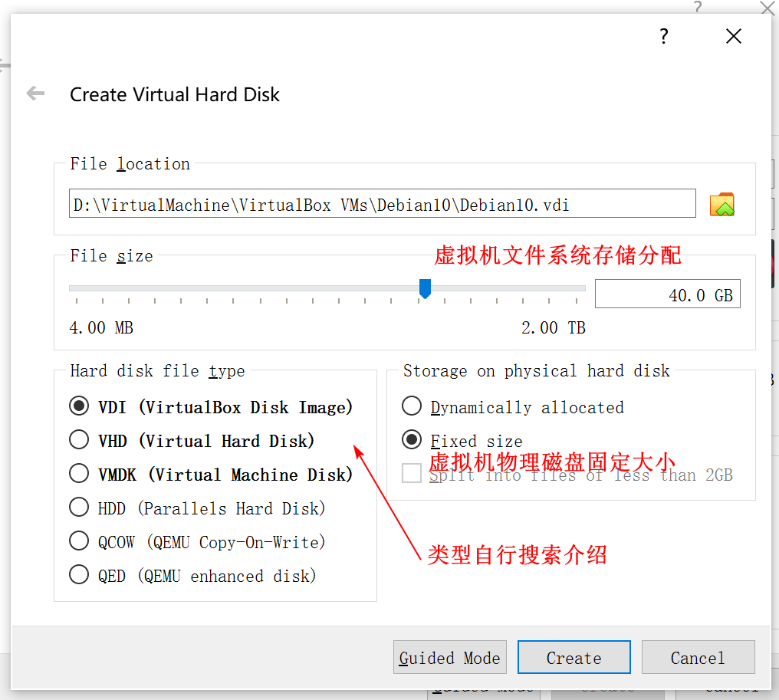Choose HDD (Parallels Hard Disk) type
Image resolution: width=779 pixels, height=700 pixels.
[197, 508]
